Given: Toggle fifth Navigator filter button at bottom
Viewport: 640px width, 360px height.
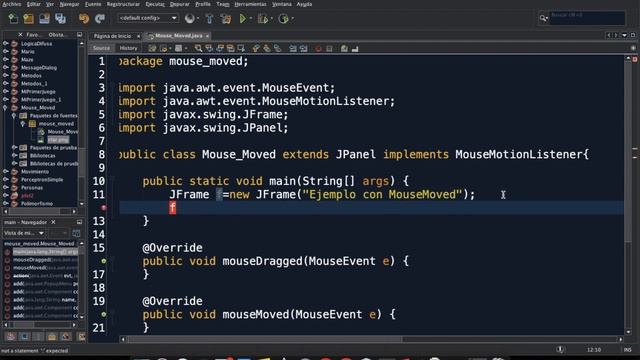Looking at the screenshot, I should pyautogui.click(x=66, y=336).
